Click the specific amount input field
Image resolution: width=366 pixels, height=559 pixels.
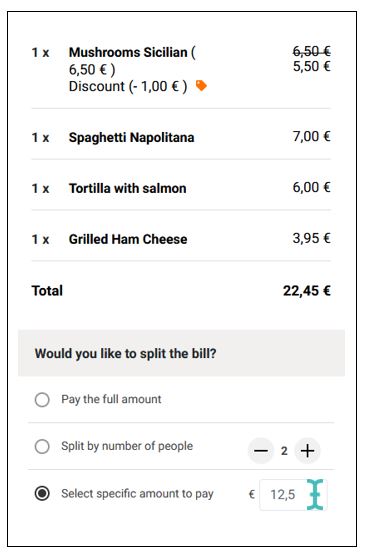[x=293, y=495]
